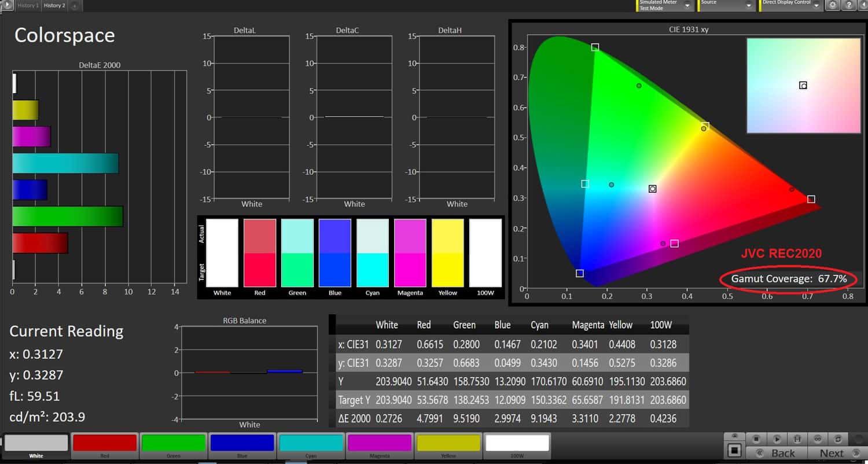Click the small stop icon in measurement controls

click(756, 439)
